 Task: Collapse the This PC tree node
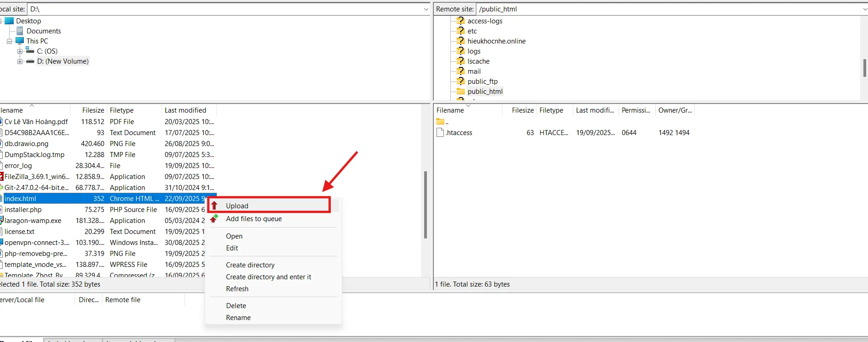9,41
